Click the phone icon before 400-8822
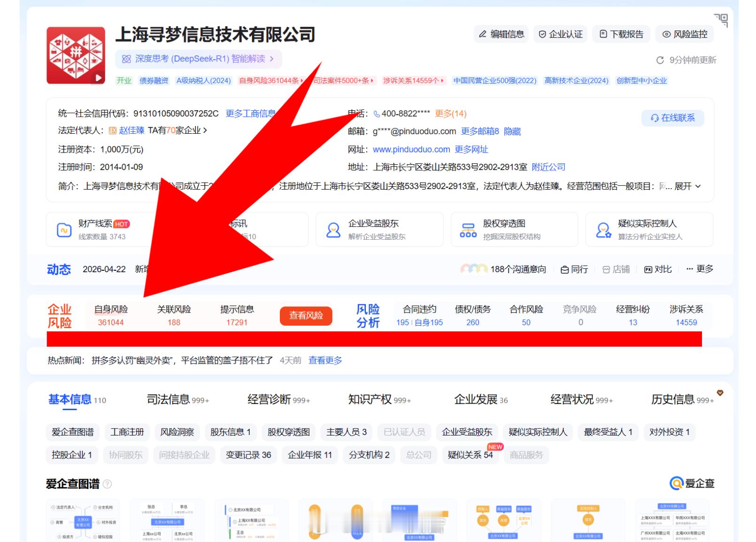This screenshot has width=756, height=542. pos(377,114)
